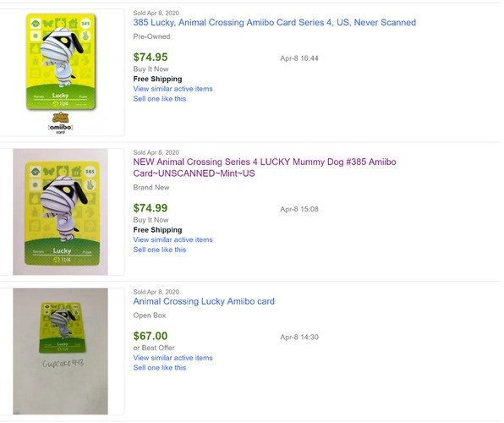Open the Animal Crossing Lucky Amiibo card listing
Viewport: 504px width, 423px height.
[204, 301]
